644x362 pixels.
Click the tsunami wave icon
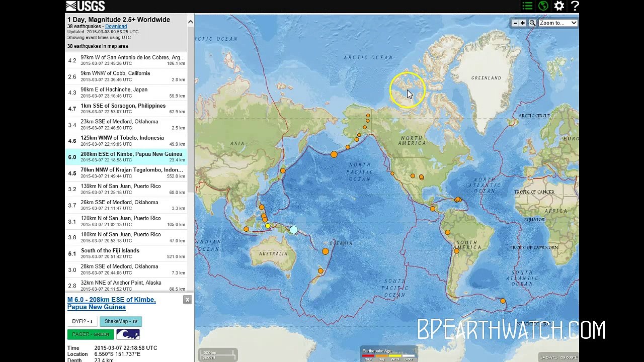click(128, 334)
